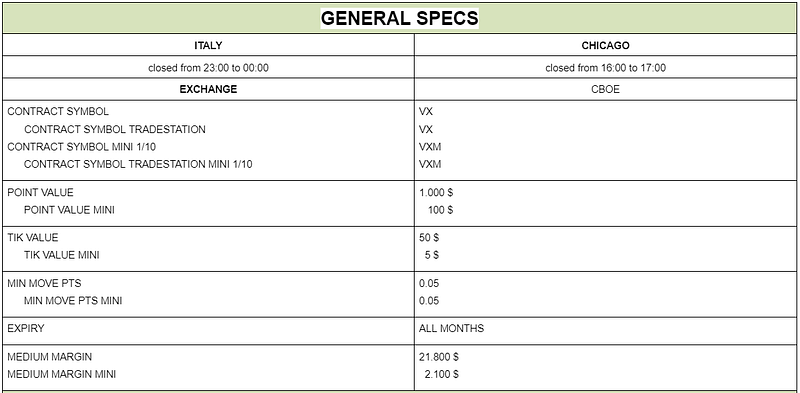Viewport: 800px width, 393px height.
Task: Click the EXCHANGE header cell
Action: [208, 89]
